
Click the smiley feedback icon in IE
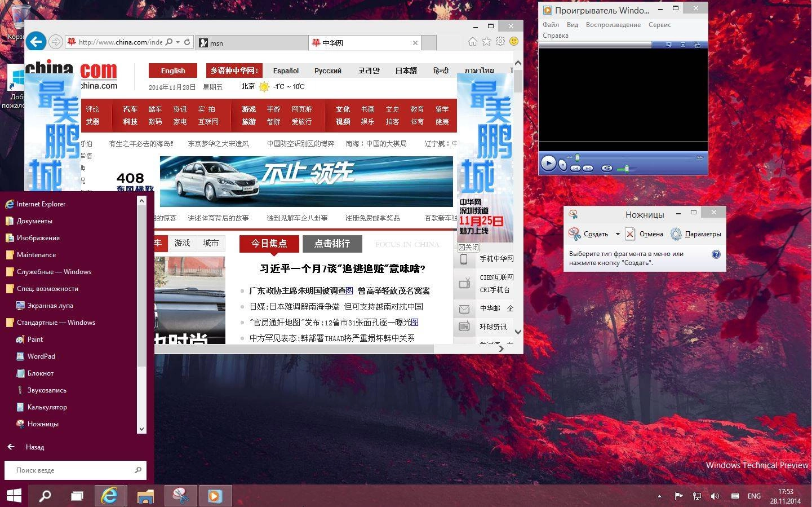tap(513, 41)
